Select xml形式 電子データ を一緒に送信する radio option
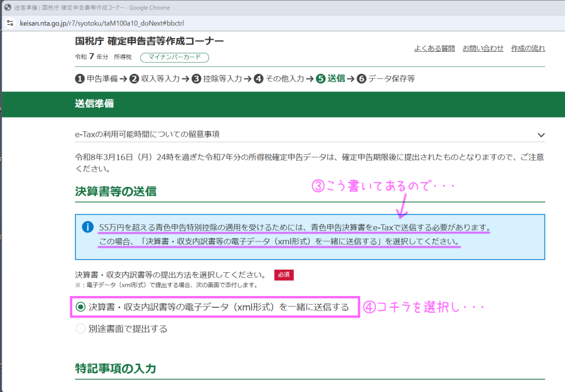 (81, 307)
